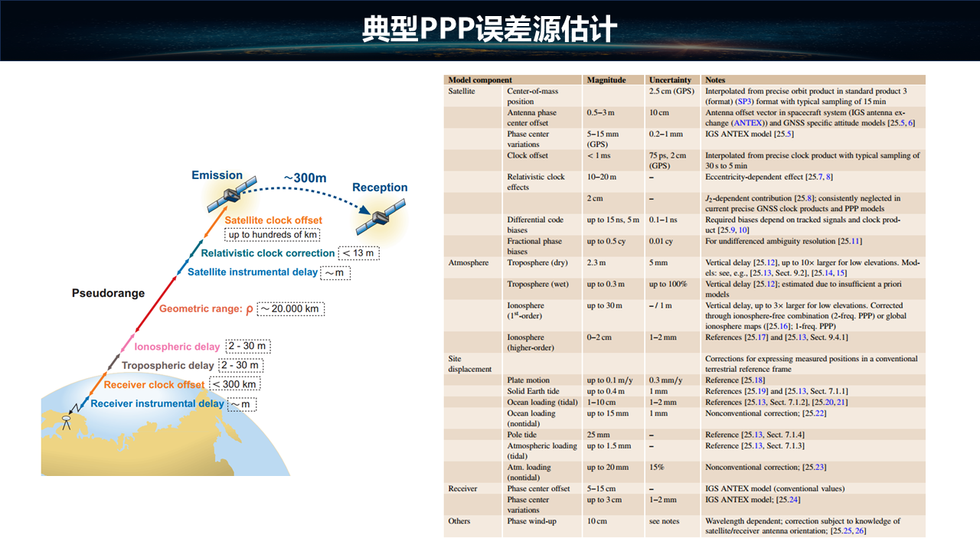Click the "~300m" distance label

pyautogui.click(x=305, y=178)
